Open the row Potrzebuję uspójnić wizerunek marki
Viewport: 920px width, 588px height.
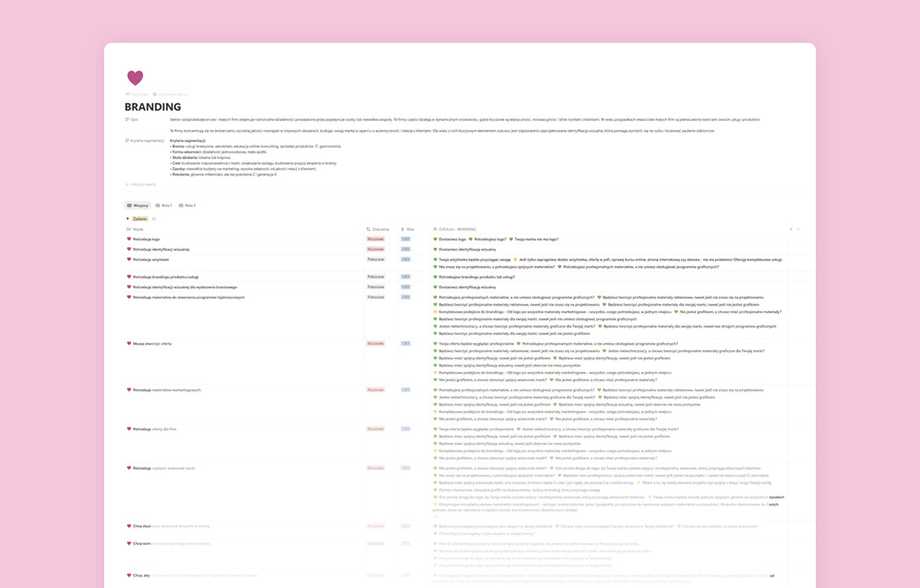click(165, 468)
